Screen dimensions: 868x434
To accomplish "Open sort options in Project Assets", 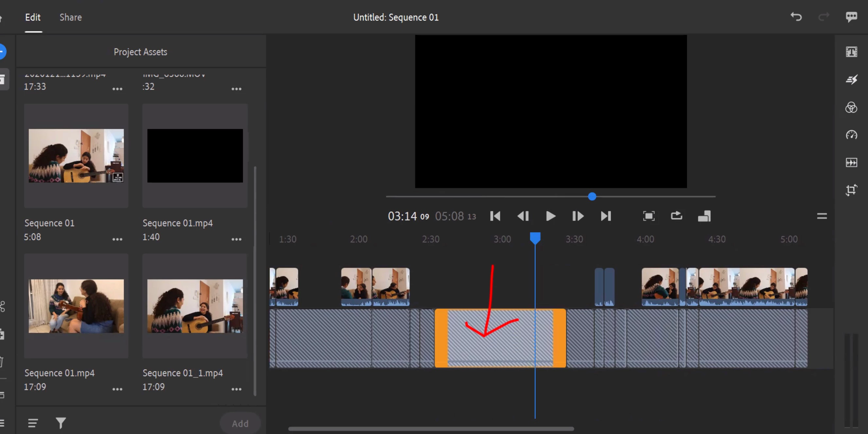I will [33, 423].
